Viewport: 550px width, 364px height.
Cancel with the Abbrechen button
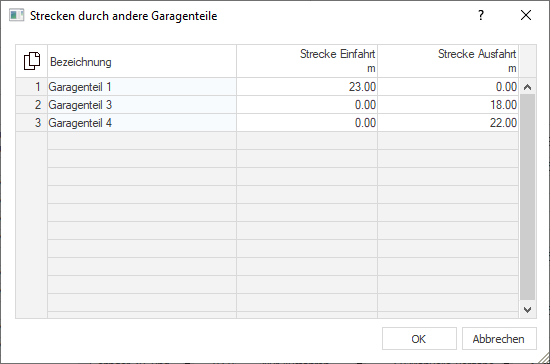tap(499, 339)
